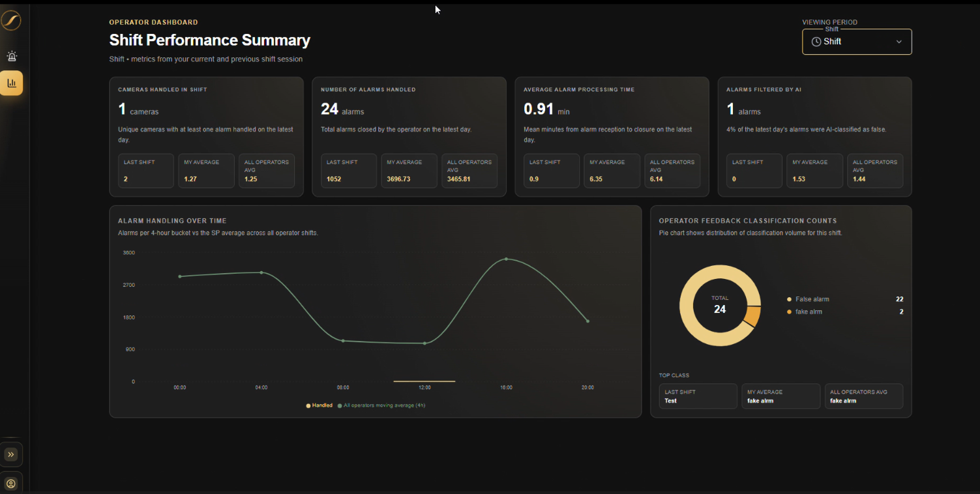Click Last Shift value 0.9 in processing card
Viewport: 980px width, 494px height.
pos(534,179)
